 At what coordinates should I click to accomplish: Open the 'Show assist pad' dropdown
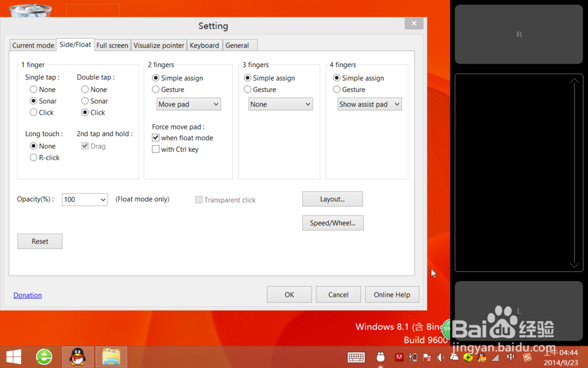point(370,104)
